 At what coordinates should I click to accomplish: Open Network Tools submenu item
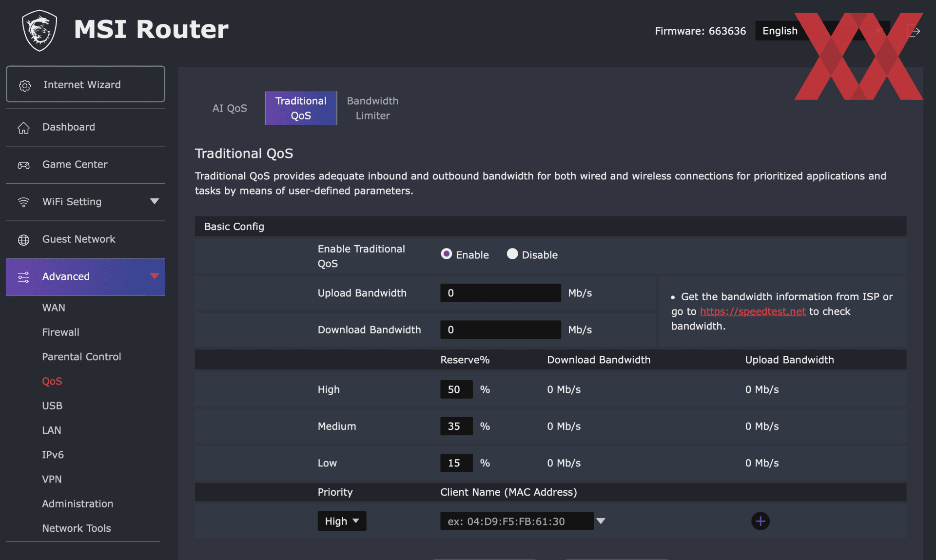click(77, 528)
